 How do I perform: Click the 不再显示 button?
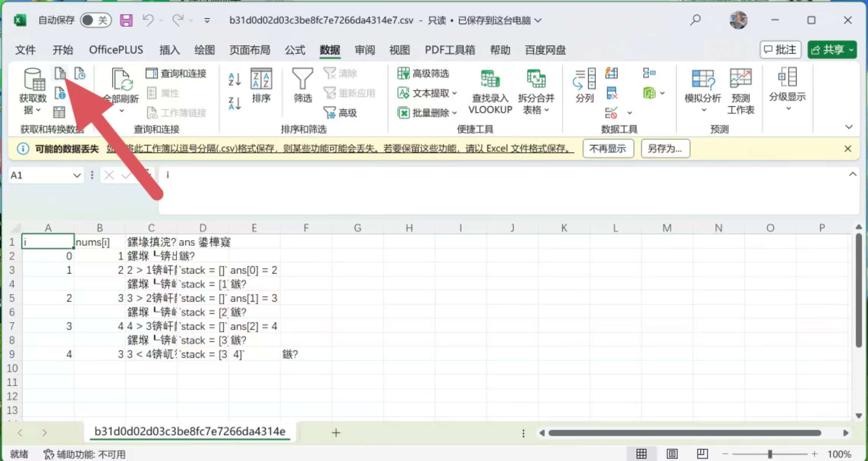pos(608,148)
